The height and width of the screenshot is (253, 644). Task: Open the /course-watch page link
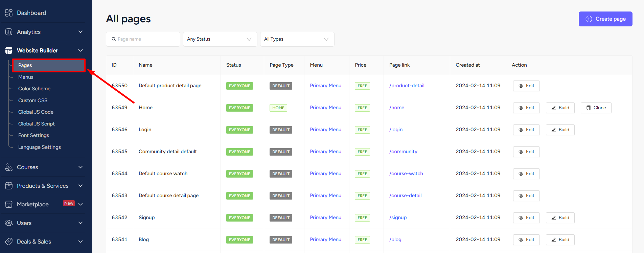(x=406, y=174)
